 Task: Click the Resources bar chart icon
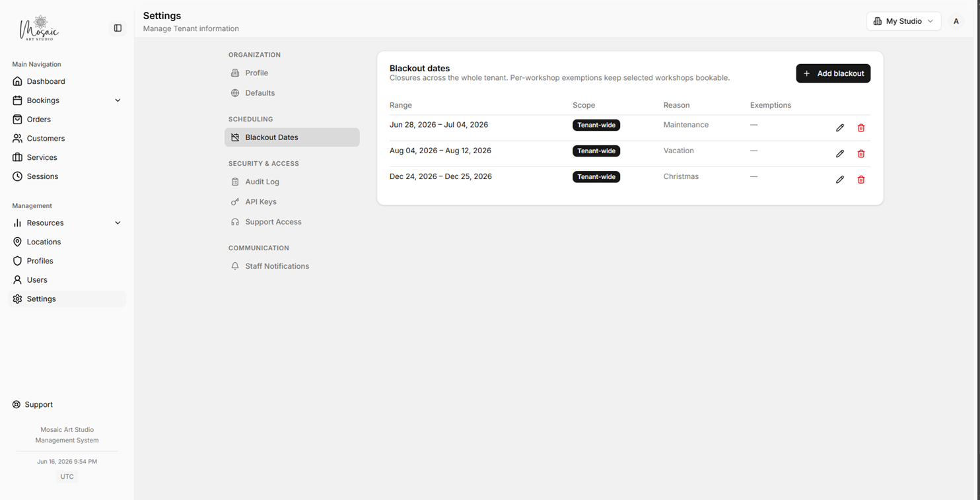pos(17,223)
